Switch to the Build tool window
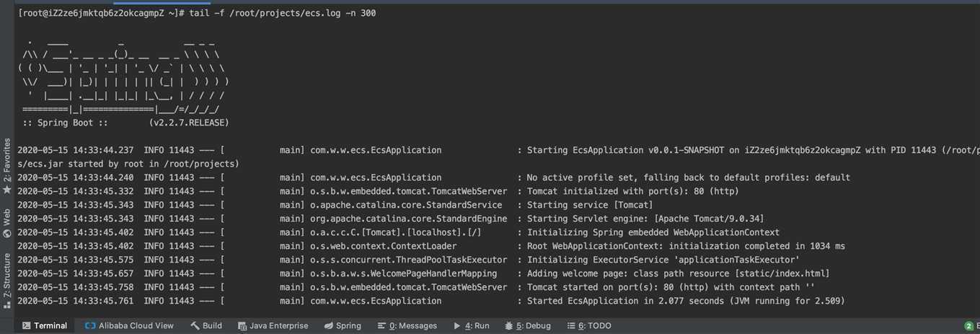This screenshot has width=980, height=334. (206, 325)
